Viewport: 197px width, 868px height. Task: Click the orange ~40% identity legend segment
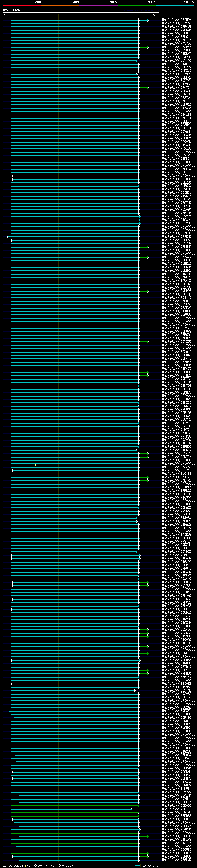coord(60,6)
